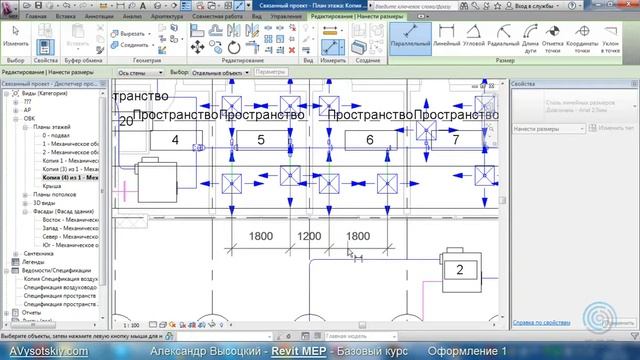Click the help question mark icon
The height and width of the screenshot is (360, 640).
(x=572, y=6)
